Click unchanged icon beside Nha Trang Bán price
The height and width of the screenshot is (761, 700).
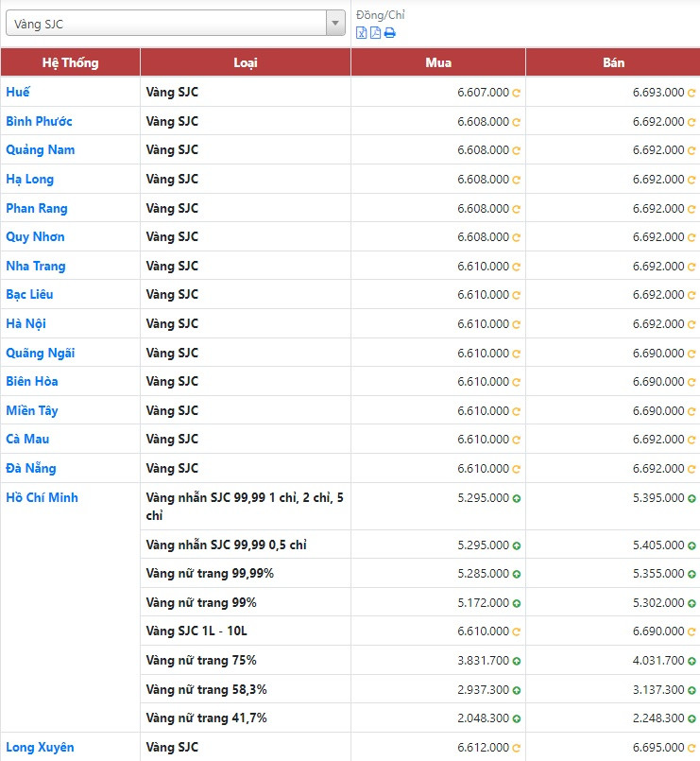(x=691, y=267)
